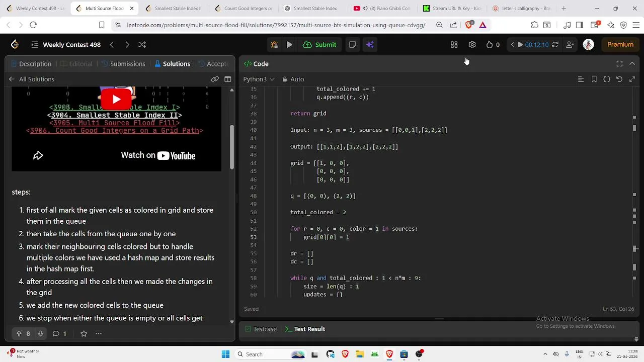
Task: Click code line 53 grid assignment
Action: tap(326, 237)
